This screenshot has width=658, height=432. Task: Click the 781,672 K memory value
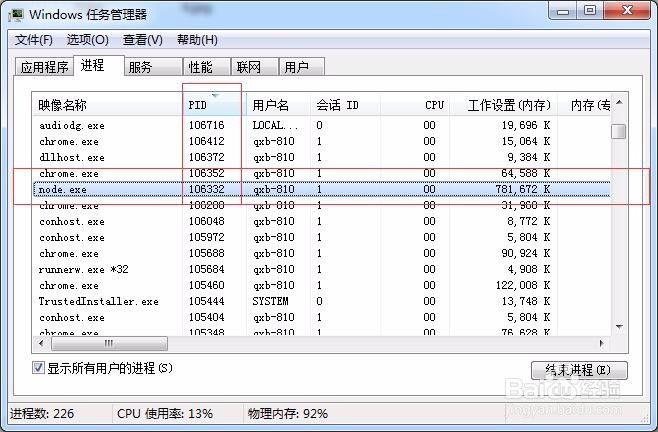522,189
